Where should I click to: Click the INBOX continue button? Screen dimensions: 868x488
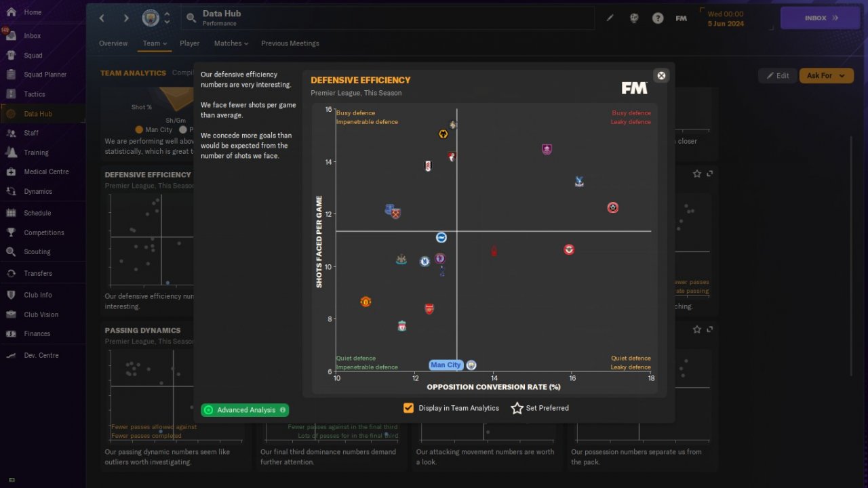pos(822,18)
